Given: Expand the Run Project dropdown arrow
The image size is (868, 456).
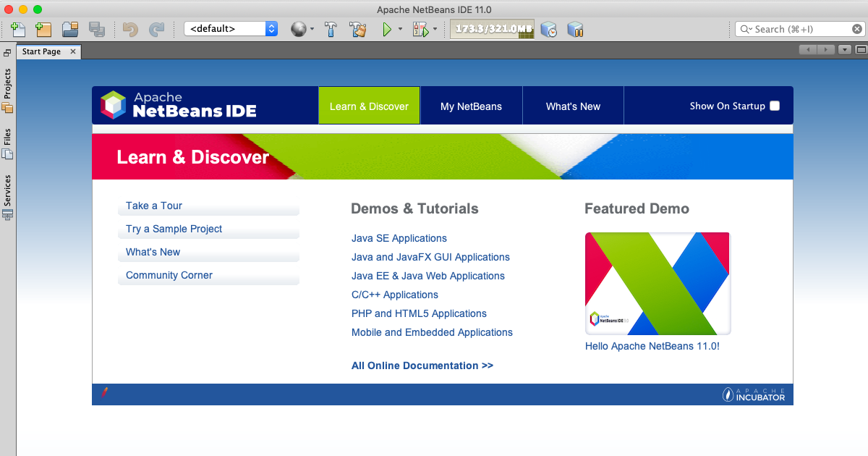Looking at the screenshot, I should (400, 30).
